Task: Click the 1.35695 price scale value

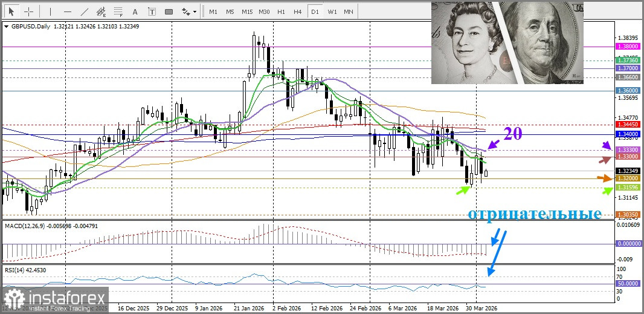Action: tap(628, 98)
